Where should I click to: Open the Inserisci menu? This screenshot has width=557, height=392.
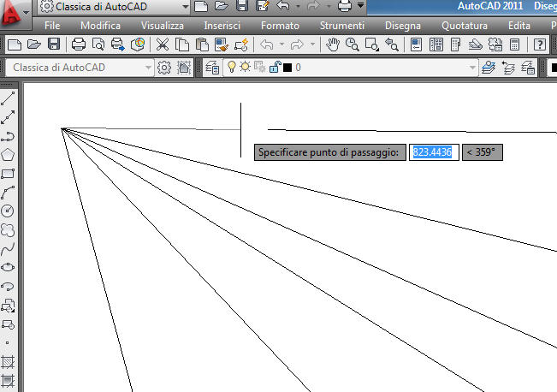point(222,26)
